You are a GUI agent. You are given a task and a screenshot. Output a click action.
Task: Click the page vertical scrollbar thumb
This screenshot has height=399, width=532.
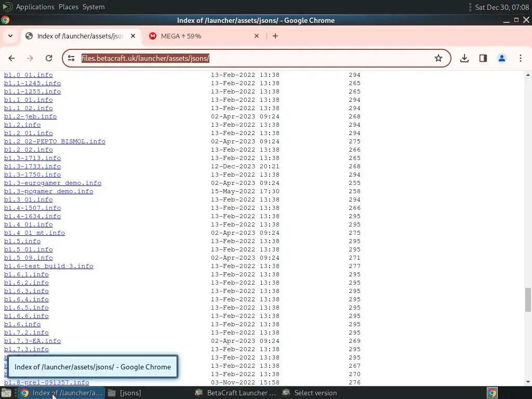click(528, 300)
